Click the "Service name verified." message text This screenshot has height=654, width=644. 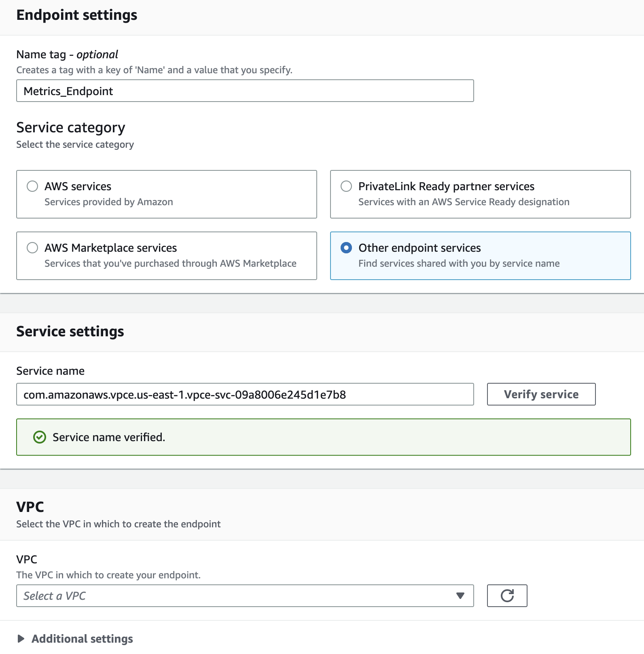pyautogui.click(x=109, y=437)
